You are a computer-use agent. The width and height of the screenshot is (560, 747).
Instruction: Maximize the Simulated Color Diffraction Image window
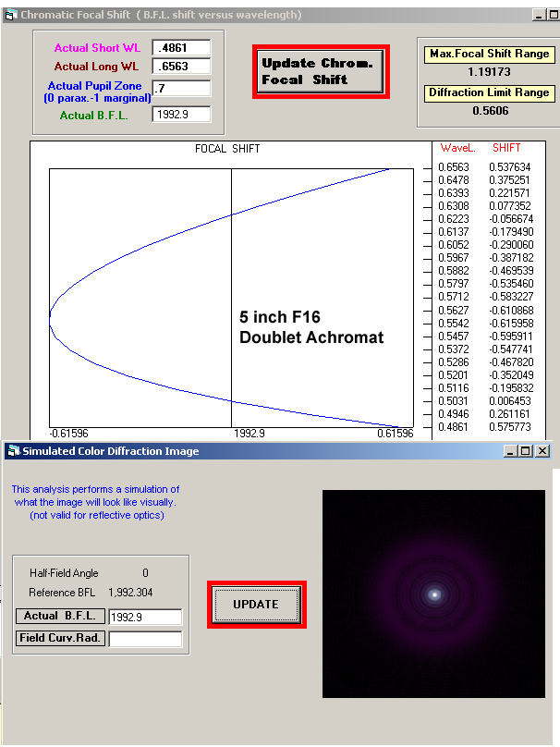click(x=526, y=450)
